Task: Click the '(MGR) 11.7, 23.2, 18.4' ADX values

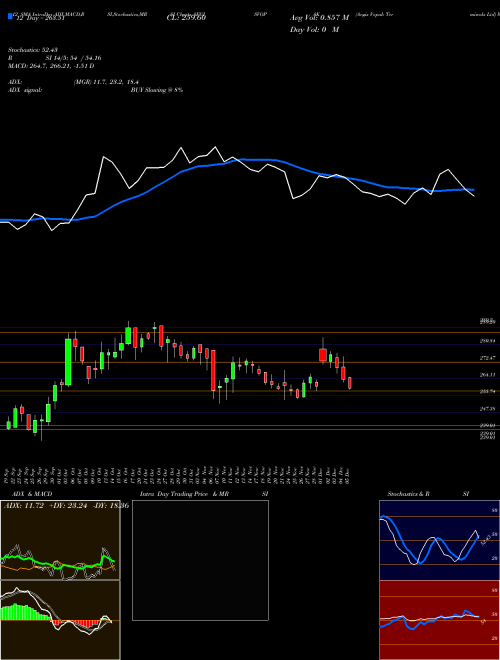Action: pos(106,82)
